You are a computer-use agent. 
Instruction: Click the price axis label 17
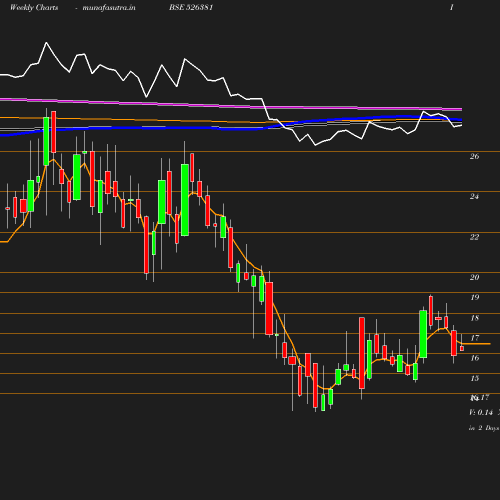pyautogui.click(x=474, y=338)
